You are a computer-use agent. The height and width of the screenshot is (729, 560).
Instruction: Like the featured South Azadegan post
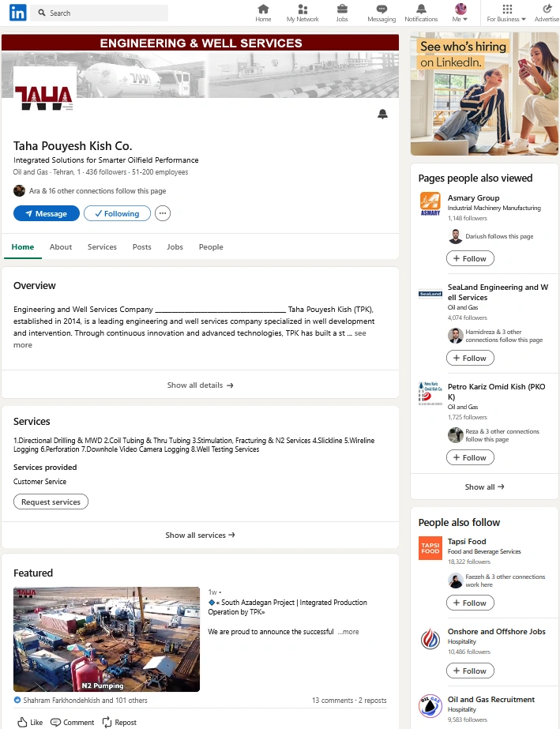[30, 722]
